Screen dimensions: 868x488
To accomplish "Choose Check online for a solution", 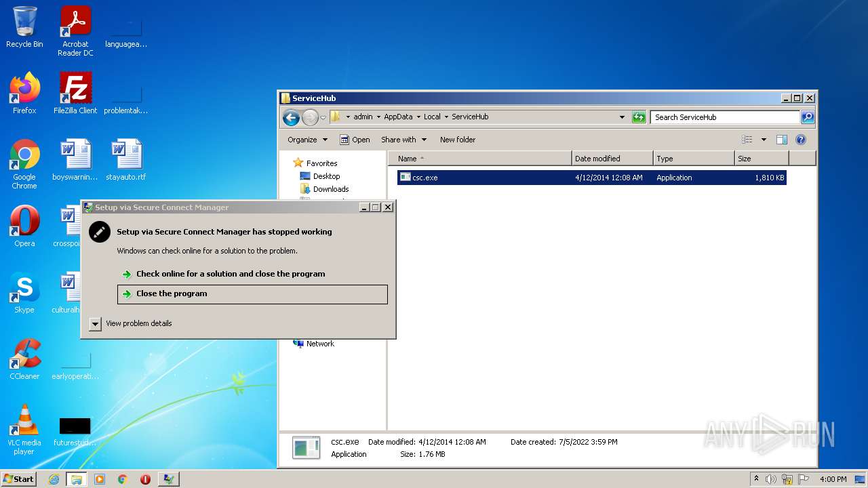I will [231, 274].
